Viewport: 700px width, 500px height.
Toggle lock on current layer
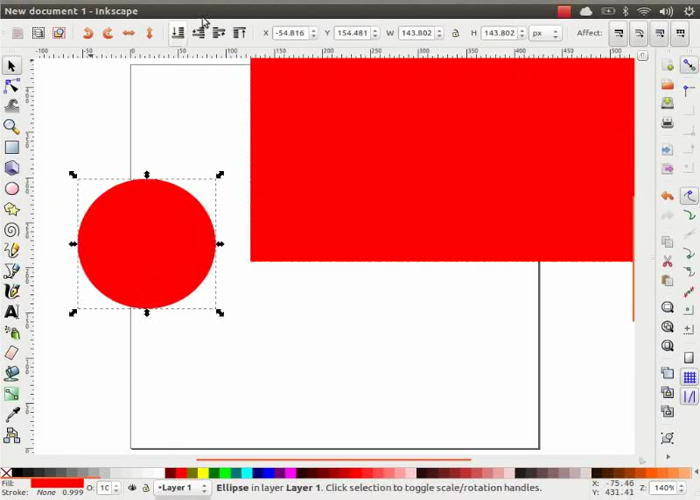146,488
